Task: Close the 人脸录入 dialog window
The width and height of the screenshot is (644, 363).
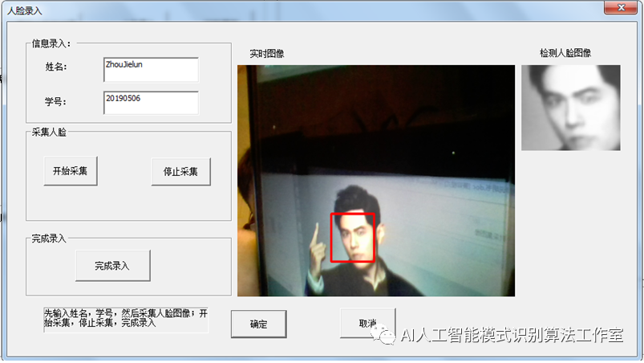Action: pos(621,7)
